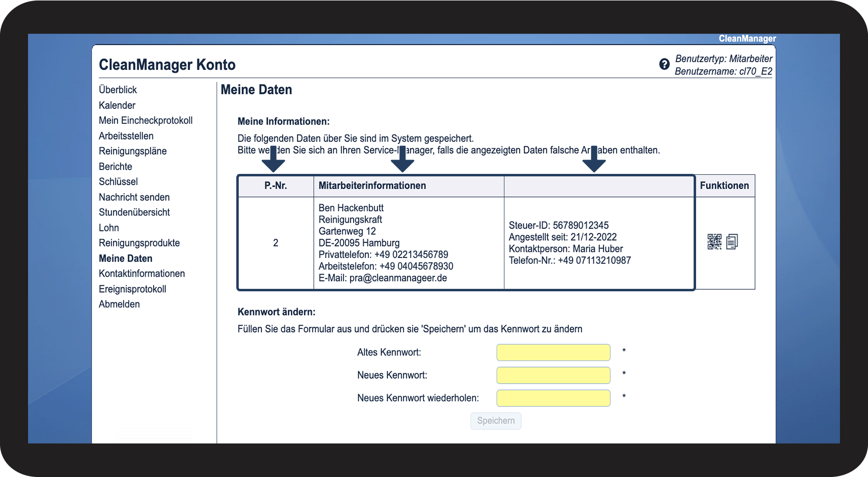Click the Neues Kennwort wiederholen field

[553, 398]
